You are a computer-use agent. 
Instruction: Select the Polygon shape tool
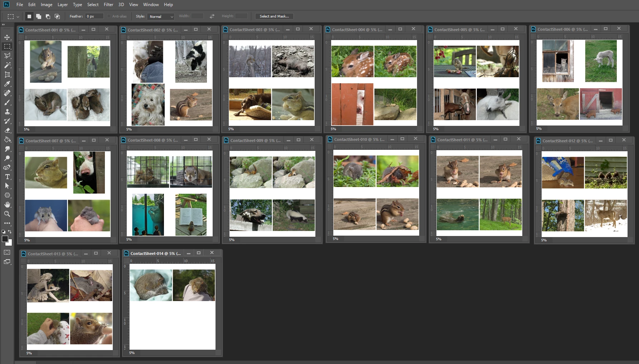[x=7, y=195]
